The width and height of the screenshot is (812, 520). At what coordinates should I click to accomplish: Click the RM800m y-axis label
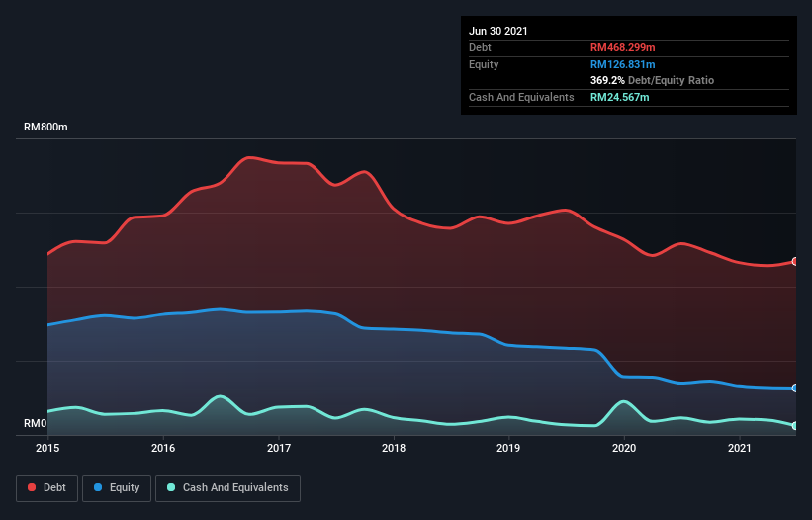45,127
